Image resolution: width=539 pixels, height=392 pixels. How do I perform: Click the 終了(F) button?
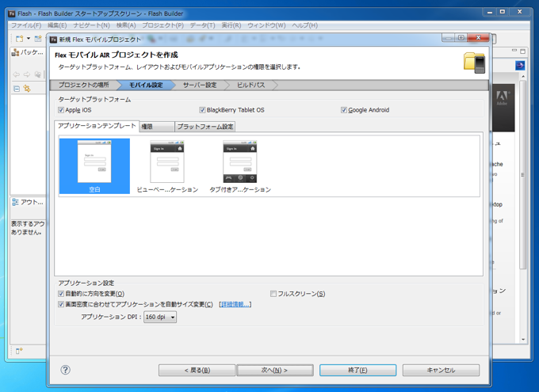[x=357, y=370]
